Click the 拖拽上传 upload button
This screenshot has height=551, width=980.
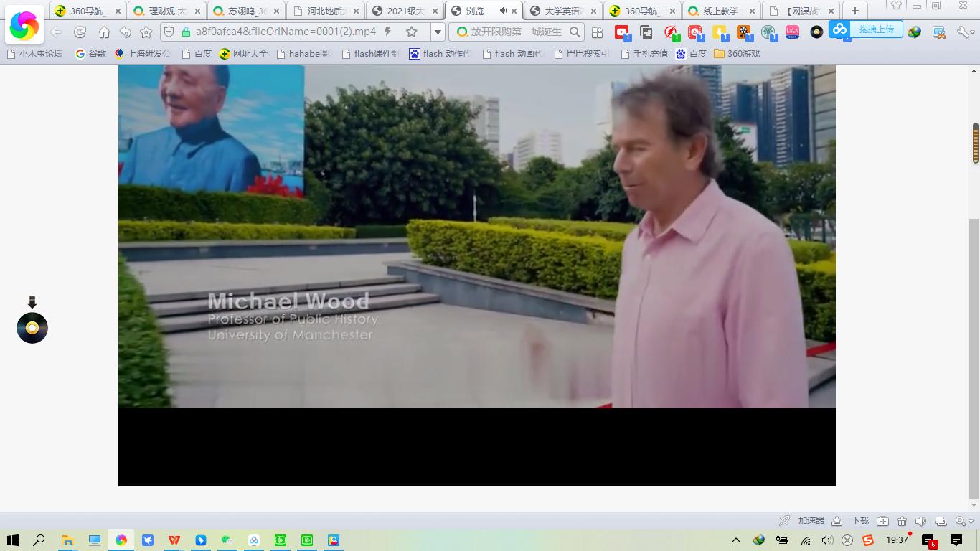(x=876, y=29)
